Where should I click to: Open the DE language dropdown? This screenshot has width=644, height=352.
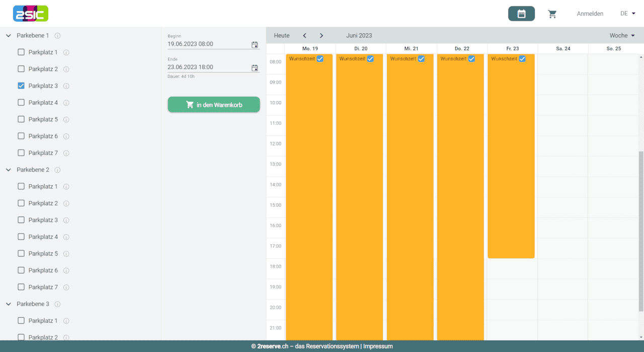[x=627, y=14]
